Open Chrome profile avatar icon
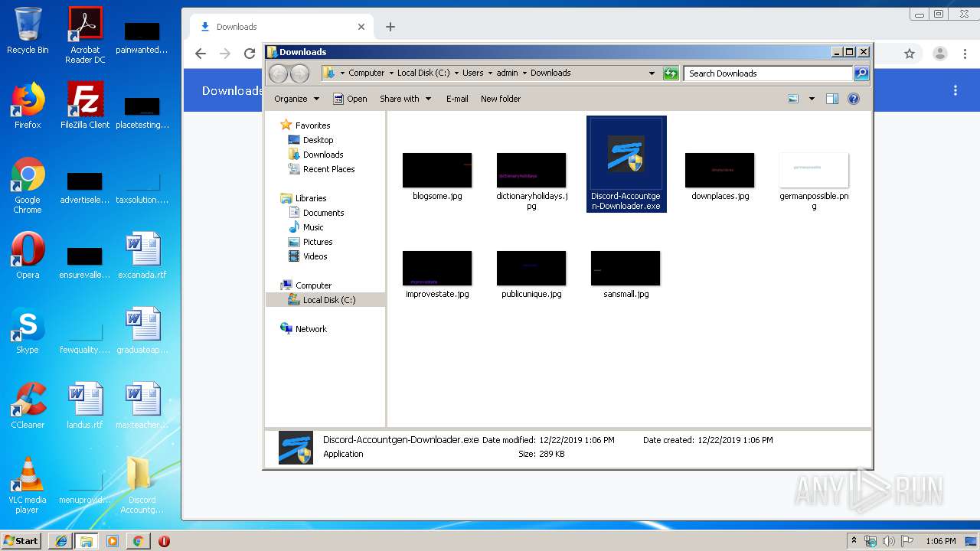The height and width of the screenshot is (551, 980). click(939, 54)
